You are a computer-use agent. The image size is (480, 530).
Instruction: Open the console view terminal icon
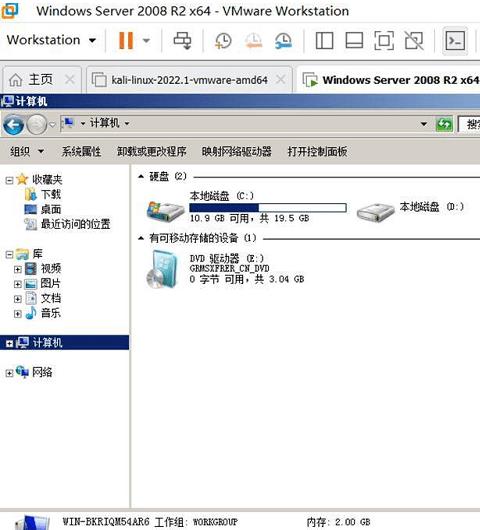pyautogui.click(x=455, y=41)
